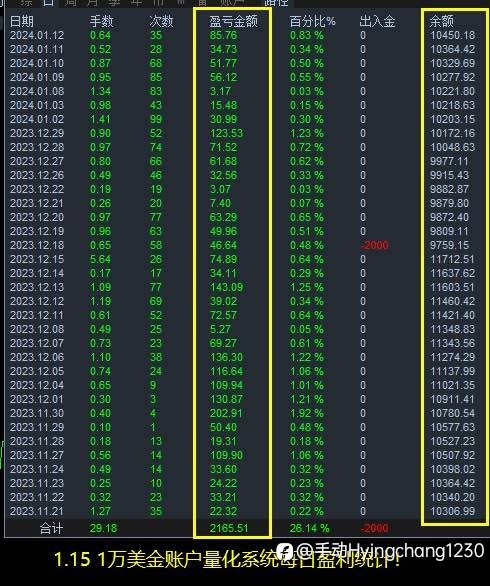
Task: Click the percentage 1.92 %
Action: tap(307, 413)
